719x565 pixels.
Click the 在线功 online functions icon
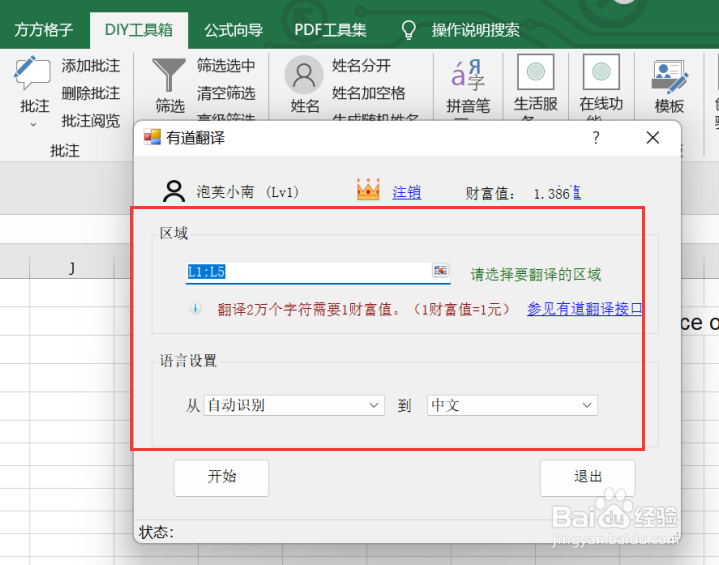[x=601, y=72]
